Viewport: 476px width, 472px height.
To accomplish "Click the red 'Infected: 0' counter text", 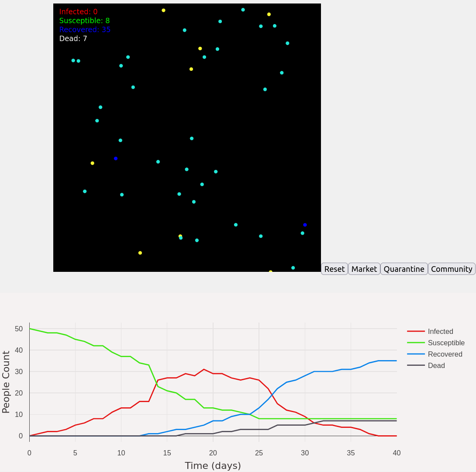I will point(78,12).
